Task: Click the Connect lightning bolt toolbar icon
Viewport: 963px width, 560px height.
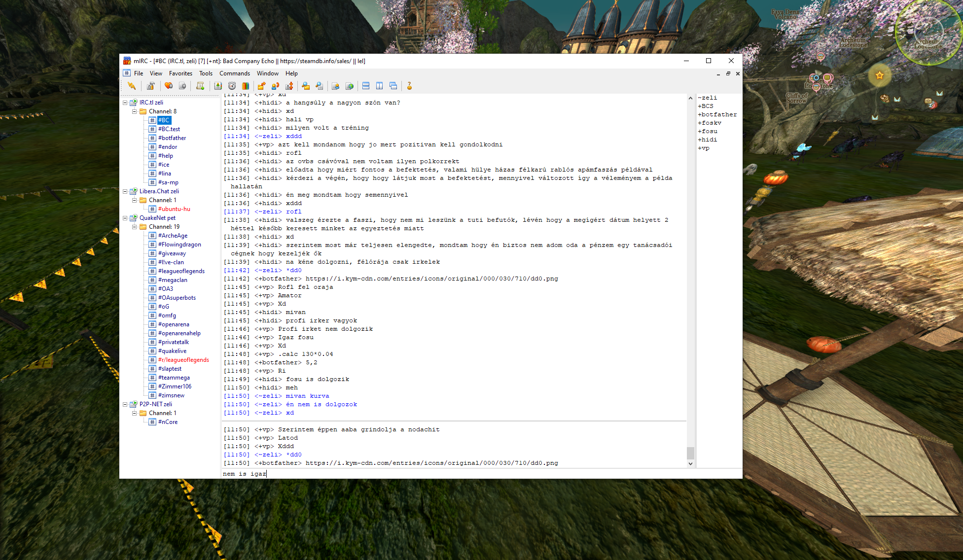Action: click(x=132, y=86)
